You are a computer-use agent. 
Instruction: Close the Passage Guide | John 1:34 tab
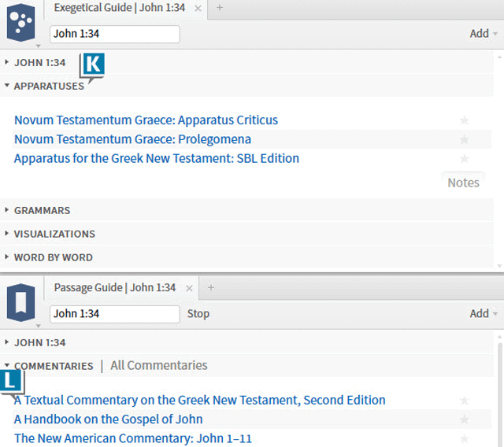coord(189,288)
